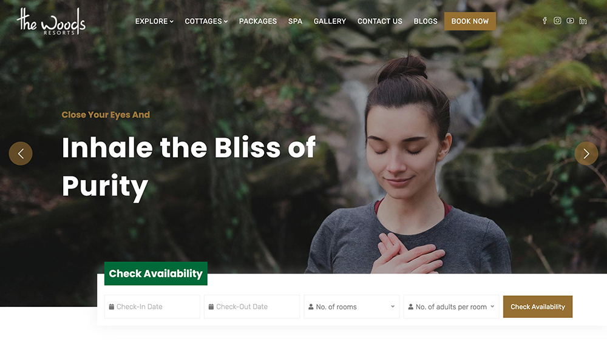
Task: Click the Check-In Date calendar icon
Action: coord(112,307)
